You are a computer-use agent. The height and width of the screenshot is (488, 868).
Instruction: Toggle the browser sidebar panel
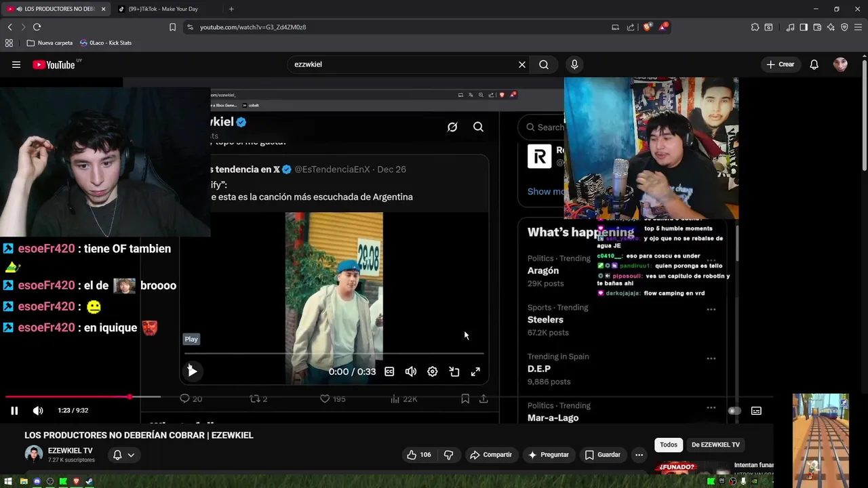(804, 27)
